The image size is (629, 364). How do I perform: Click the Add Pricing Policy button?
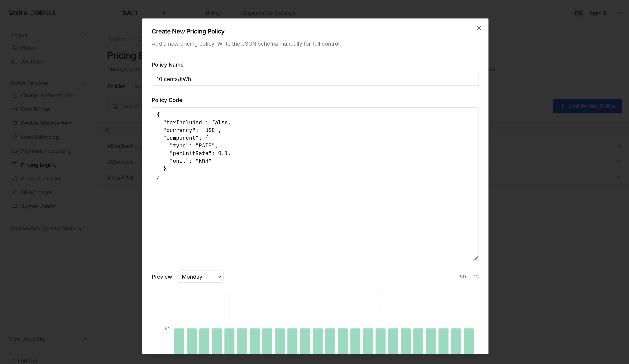(587, 106)
